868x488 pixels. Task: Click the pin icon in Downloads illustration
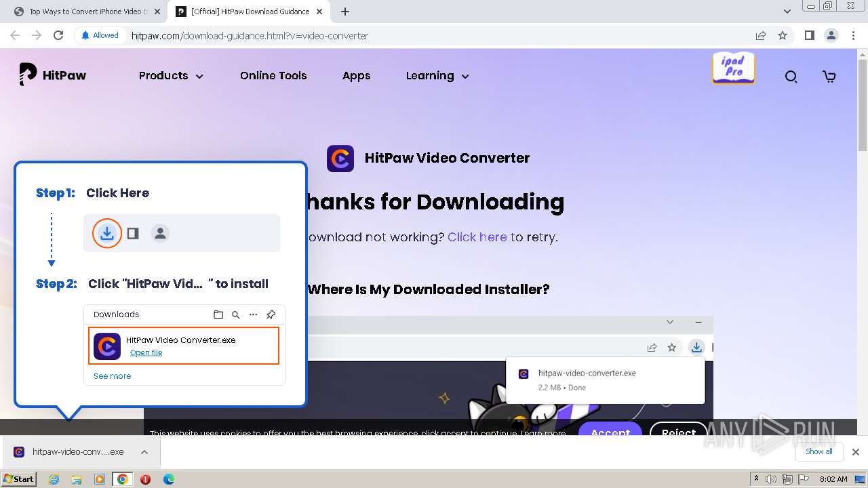click(x=271, y=314)
